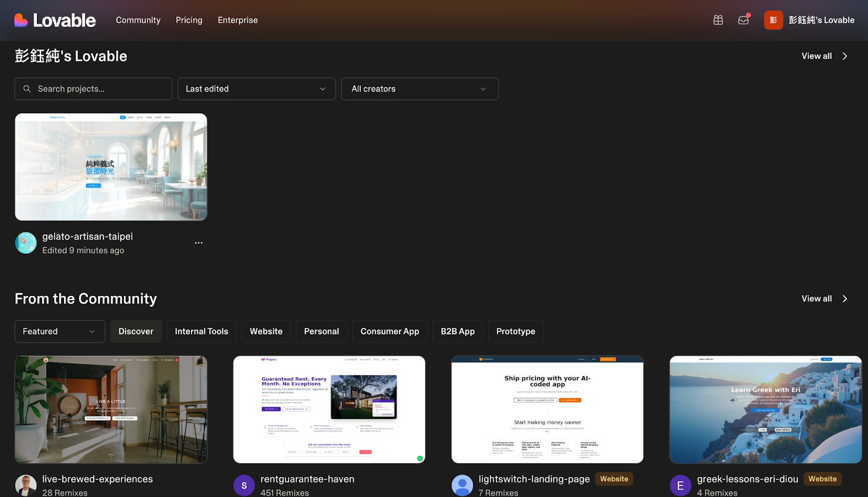Select the B2B App filter tab
The height and width of the screenshot is (497, 868).
457,332
